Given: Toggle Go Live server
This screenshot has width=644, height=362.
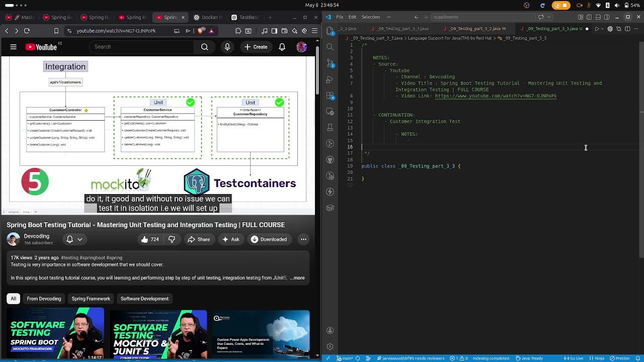Looking at the screenshot, I should (x=574, y=358).
